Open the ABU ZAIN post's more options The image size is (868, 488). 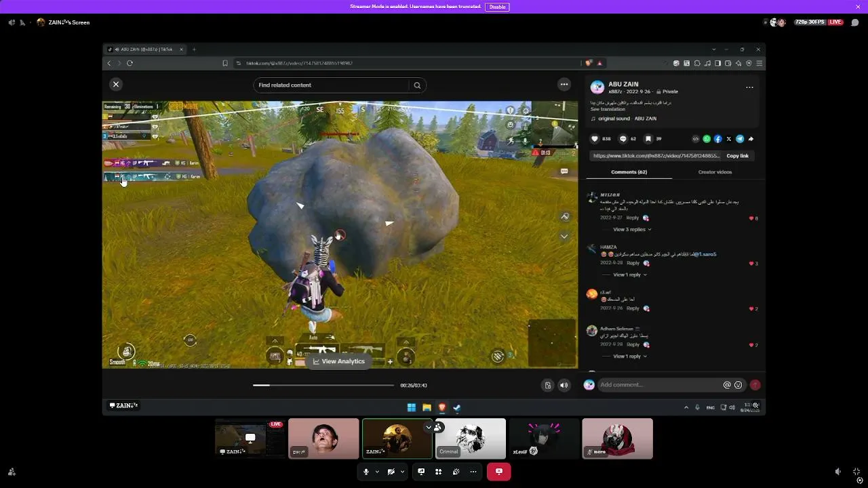749,87
